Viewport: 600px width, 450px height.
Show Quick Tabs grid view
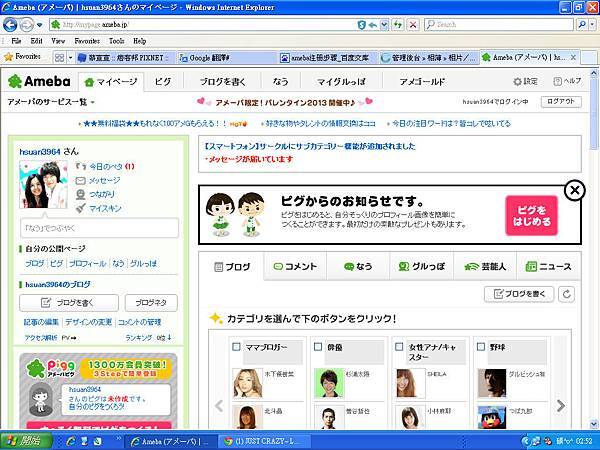59,58
